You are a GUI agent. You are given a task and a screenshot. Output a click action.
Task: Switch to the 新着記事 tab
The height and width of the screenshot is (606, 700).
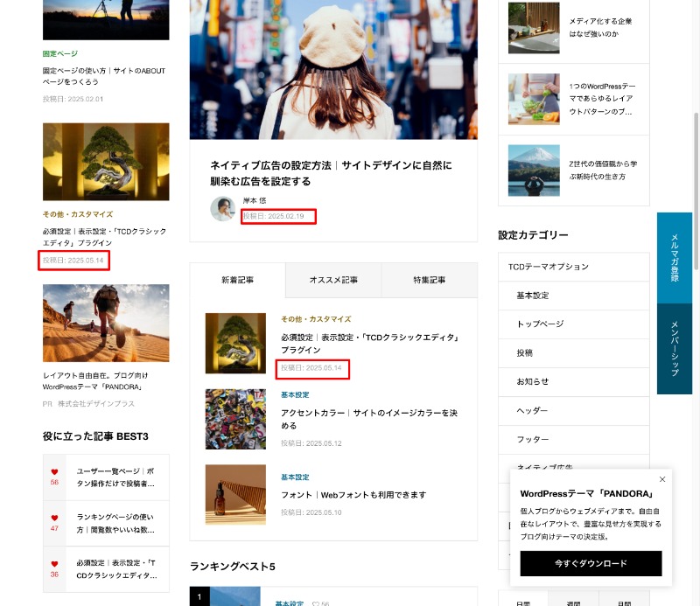click(x=237, y=280)
